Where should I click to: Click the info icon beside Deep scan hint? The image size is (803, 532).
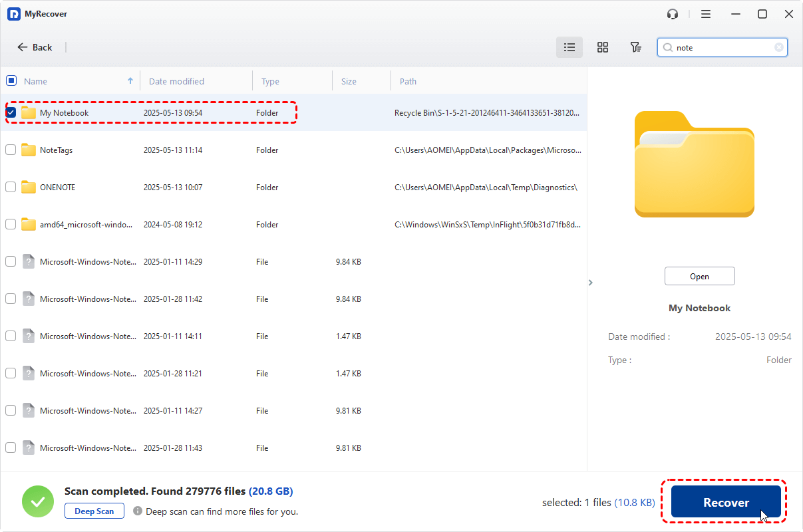[x=138, y=511]
